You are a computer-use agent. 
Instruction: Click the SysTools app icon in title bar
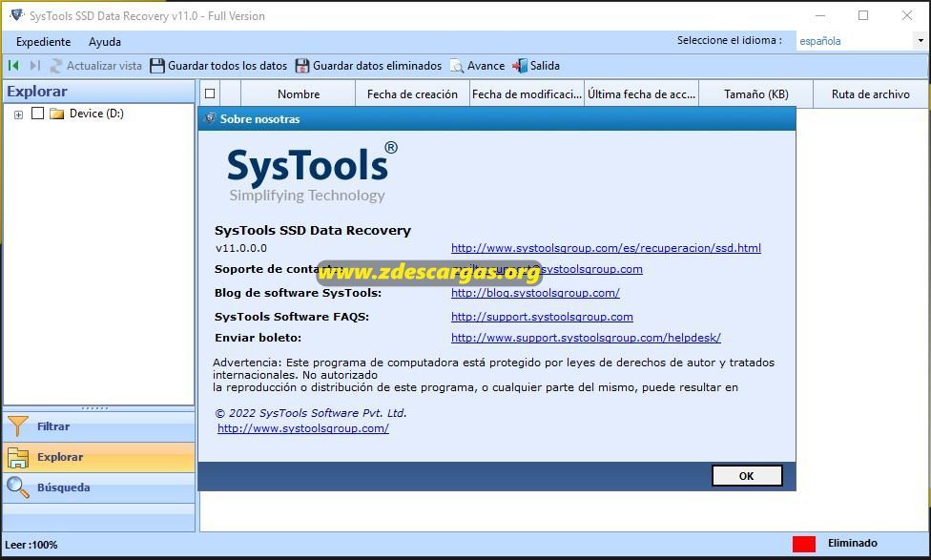(x=16, y=15)
